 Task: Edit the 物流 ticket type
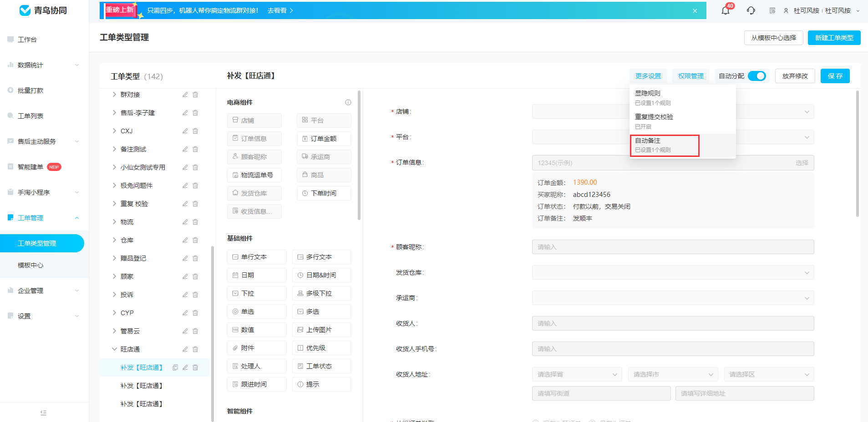pyautogui.click(x=185, y=222)
